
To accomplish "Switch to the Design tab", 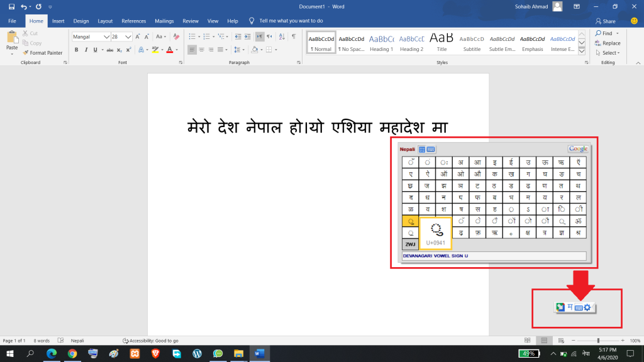I will pos(81,21).
